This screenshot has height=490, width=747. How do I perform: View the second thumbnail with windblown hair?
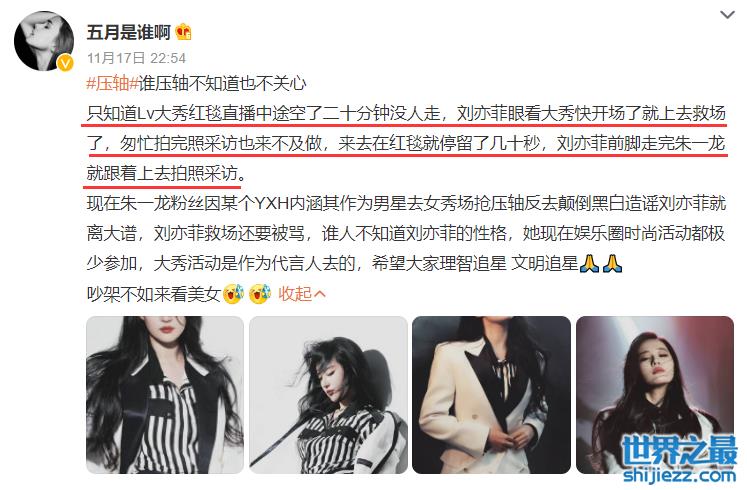[328, 395]
